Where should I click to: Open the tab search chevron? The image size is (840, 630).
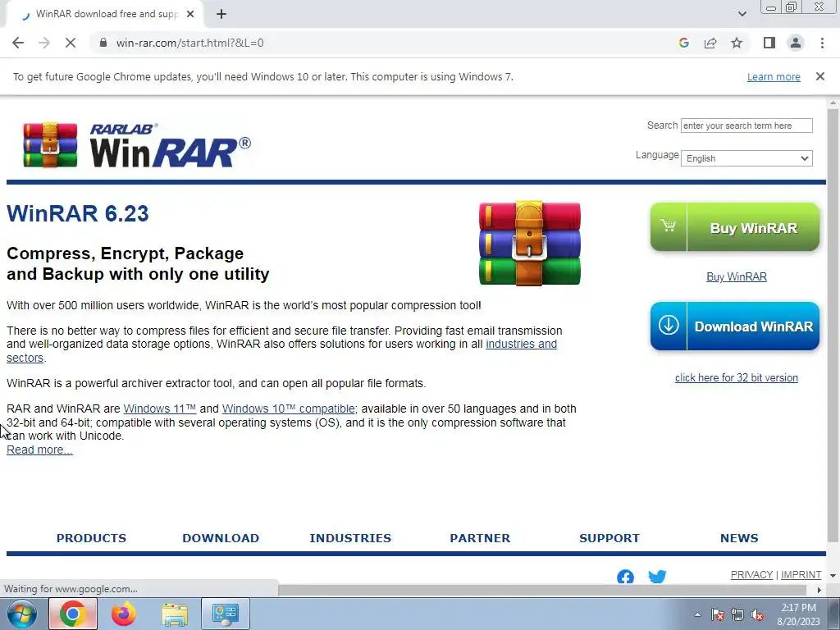pos(742,14)
